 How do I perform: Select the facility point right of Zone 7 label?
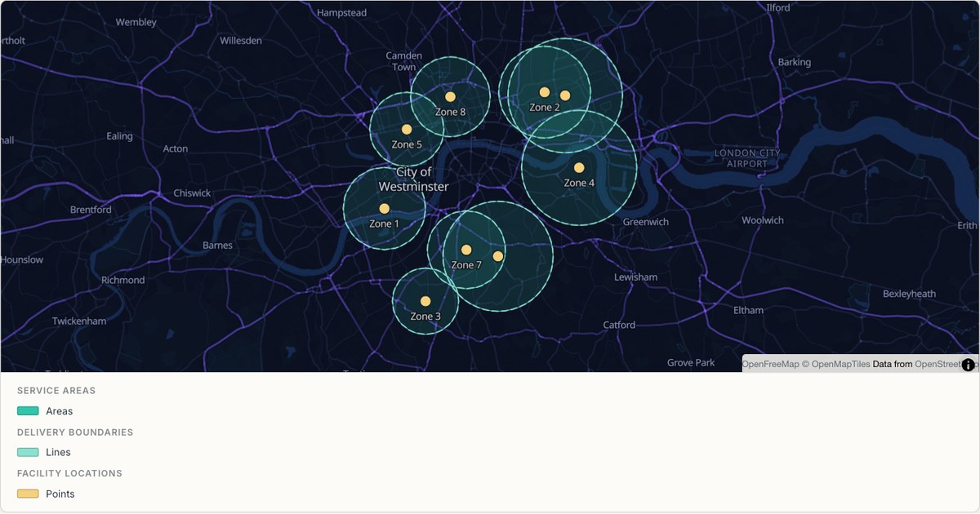pyautogui.click(x=498, y=256)
